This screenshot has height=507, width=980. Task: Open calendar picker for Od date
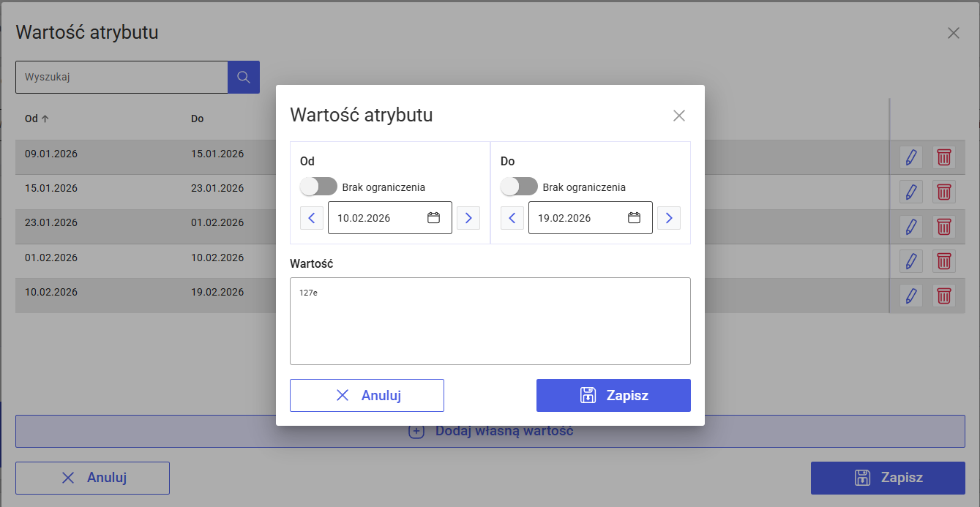433,218
